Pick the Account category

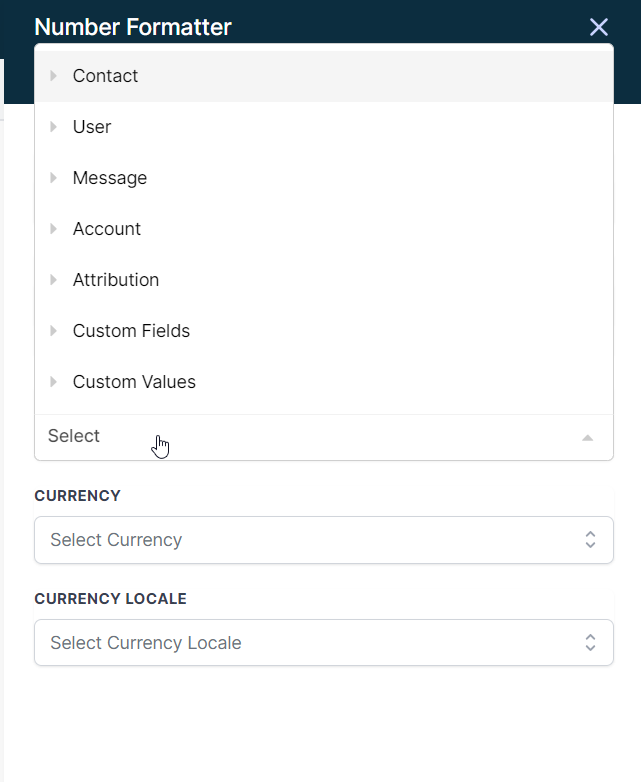pyautogui.click(x=324, y=229)
